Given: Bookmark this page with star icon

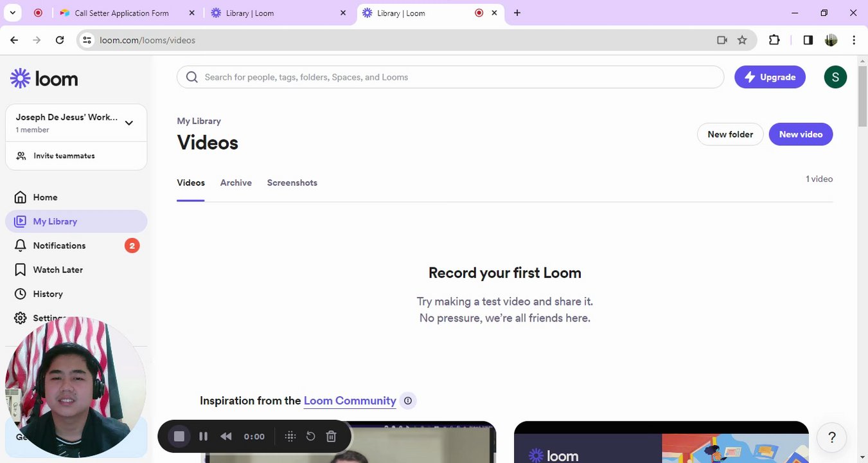Looking at the screenshot, I should [x=742, y=40].
